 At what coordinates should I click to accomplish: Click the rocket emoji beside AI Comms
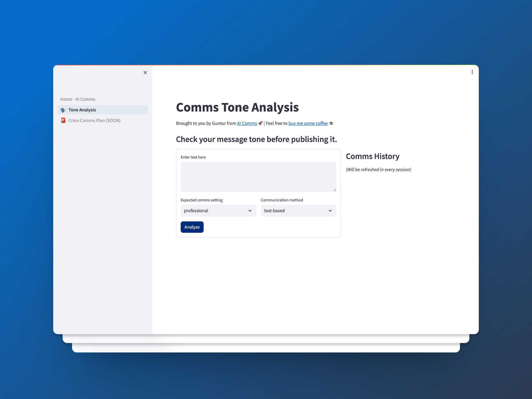point(260,123)
